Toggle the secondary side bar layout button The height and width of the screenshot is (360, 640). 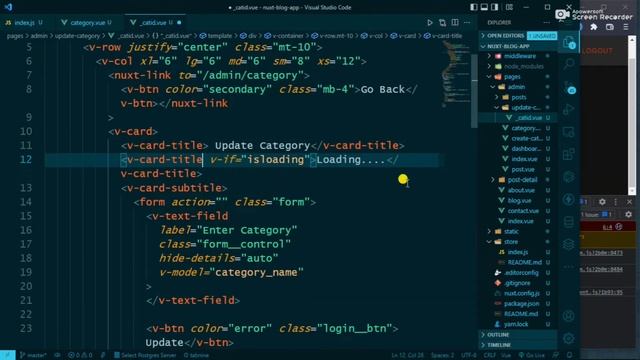pos(495,7)
